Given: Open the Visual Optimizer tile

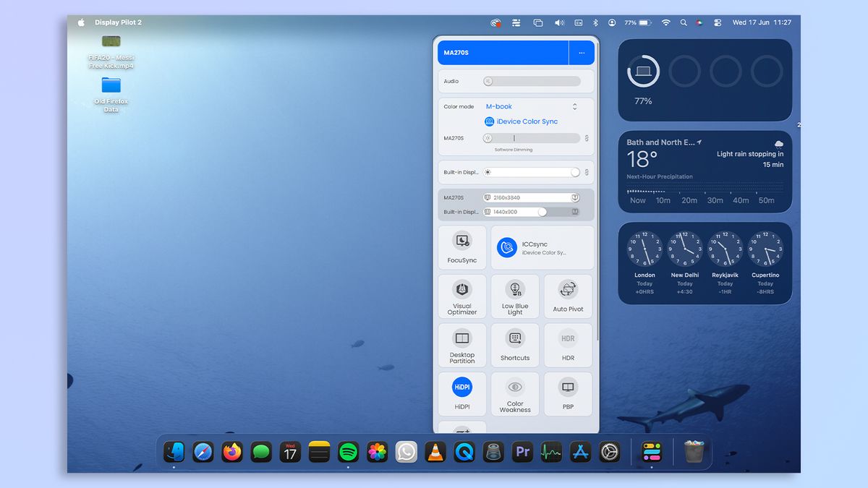Looking at the screenshot, I should pos(462,296).
